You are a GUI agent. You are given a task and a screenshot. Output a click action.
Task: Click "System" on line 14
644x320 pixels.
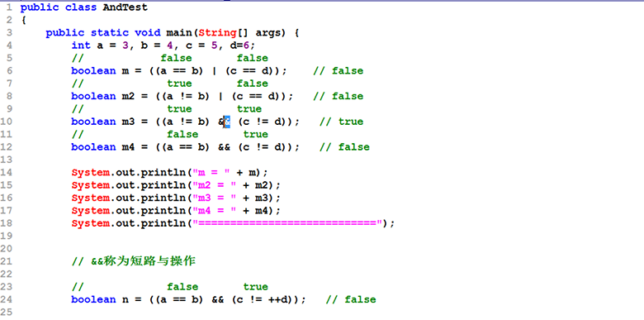click(x=90, y=173)
